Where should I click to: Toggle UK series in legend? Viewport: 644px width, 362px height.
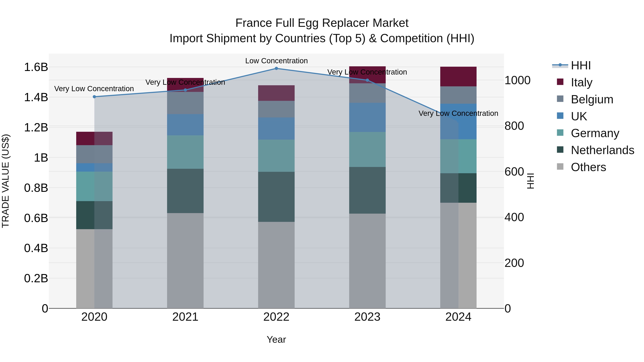572,116
